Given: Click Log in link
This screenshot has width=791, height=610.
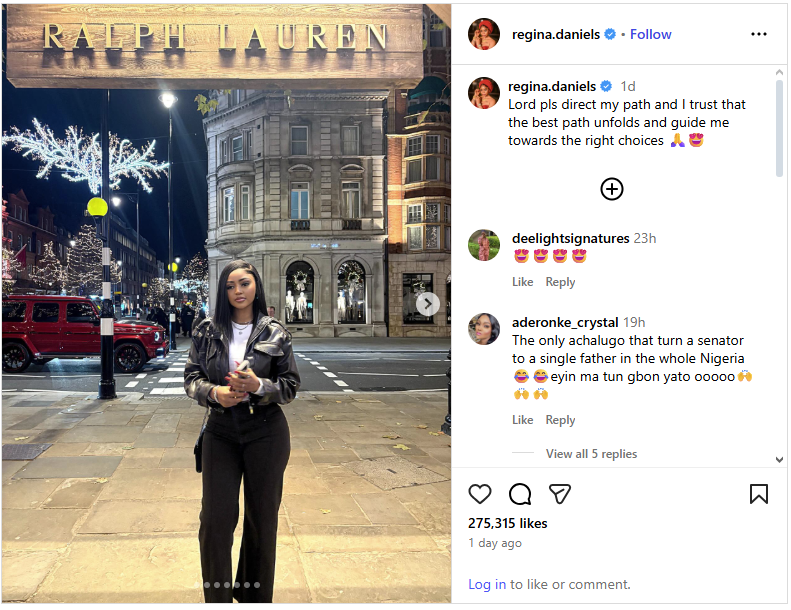Looking at the screenshot, I should (x=487, y=584).
